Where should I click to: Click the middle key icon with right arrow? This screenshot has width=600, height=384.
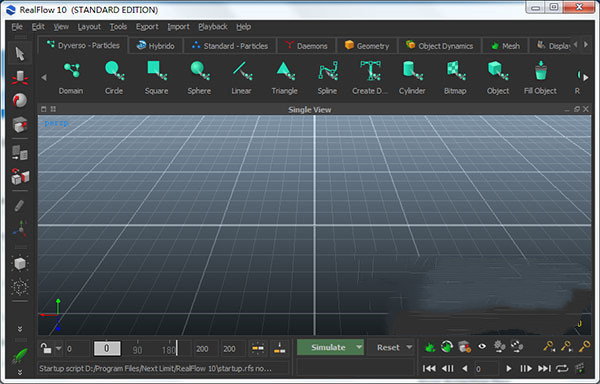[x=566, y=347]
